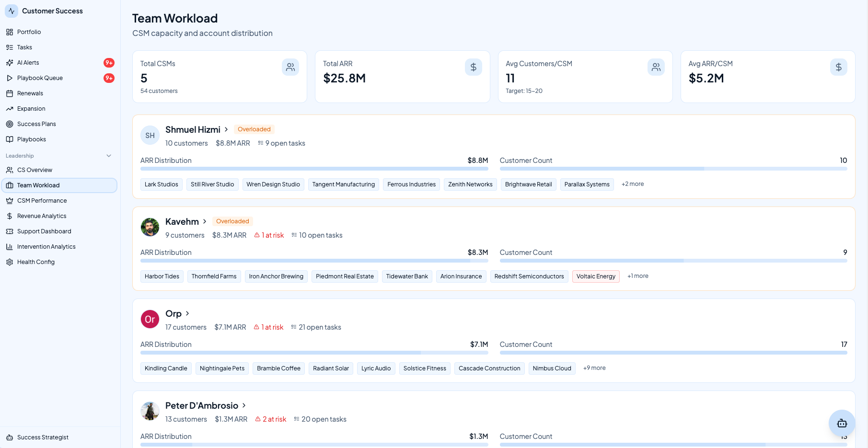The image size is (868, 448).
Task: Click the Cascade Construction chip
Action: tap(489, 368)
